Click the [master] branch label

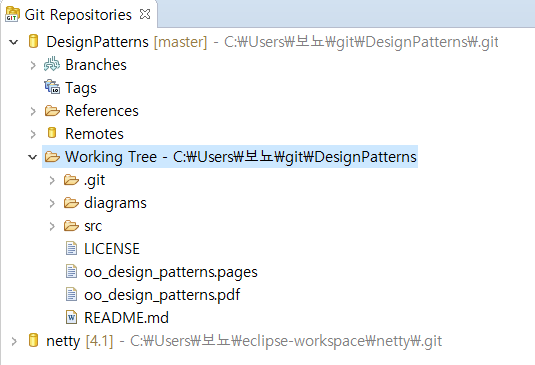coord(180,42)
